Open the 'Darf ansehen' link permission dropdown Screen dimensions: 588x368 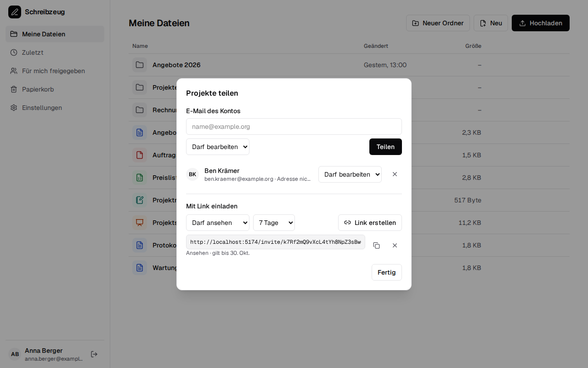(x=218, y=223)
